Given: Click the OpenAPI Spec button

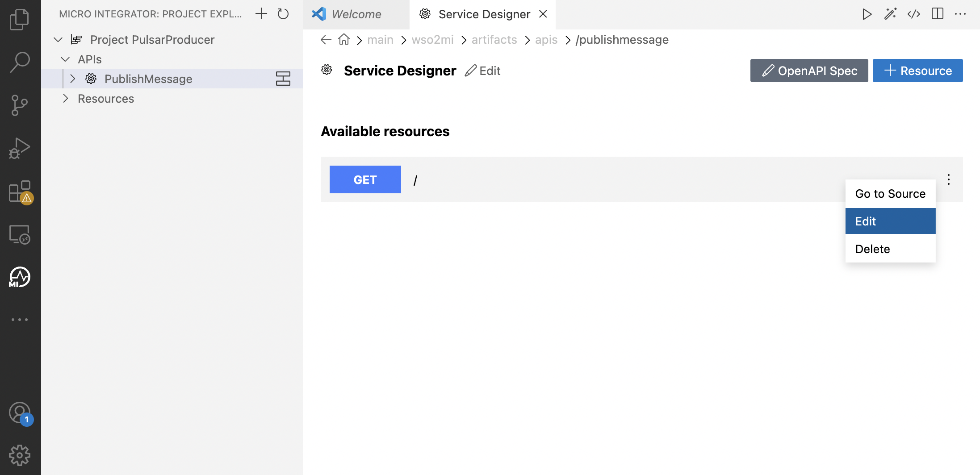Looking at the screenshot, I should click(809, 71).
